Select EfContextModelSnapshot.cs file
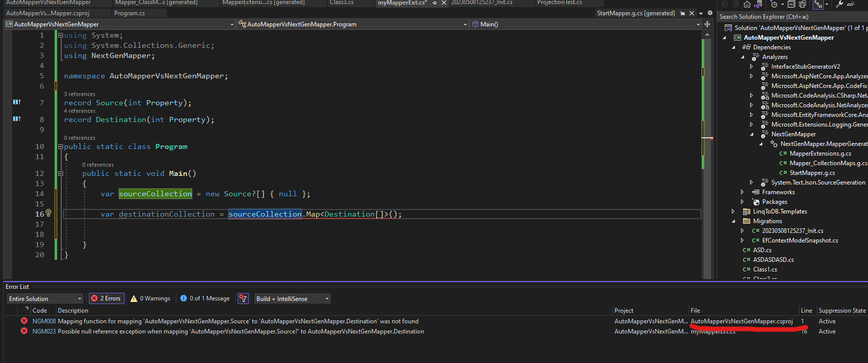The image size is (868, 363). [x=800, y=240]
